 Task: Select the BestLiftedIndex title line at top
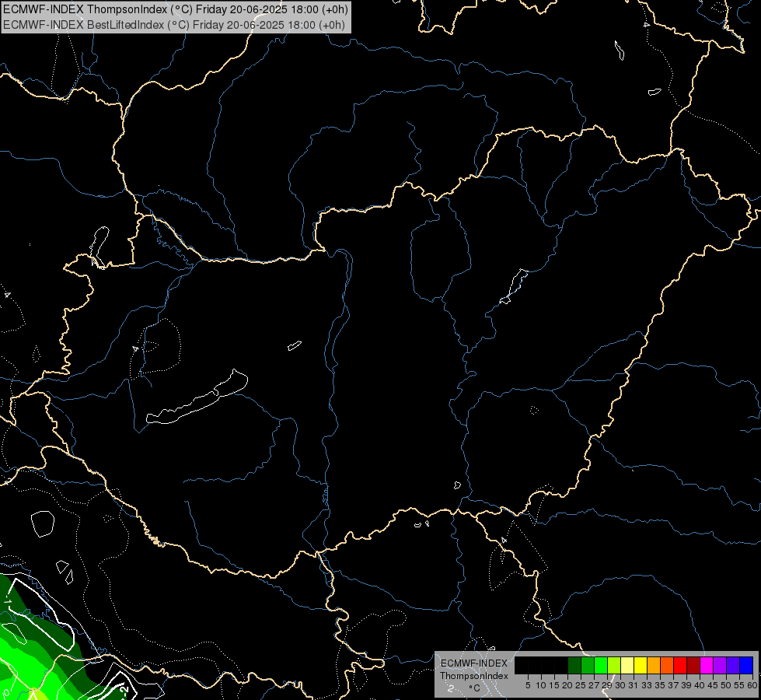coord(174,25)
